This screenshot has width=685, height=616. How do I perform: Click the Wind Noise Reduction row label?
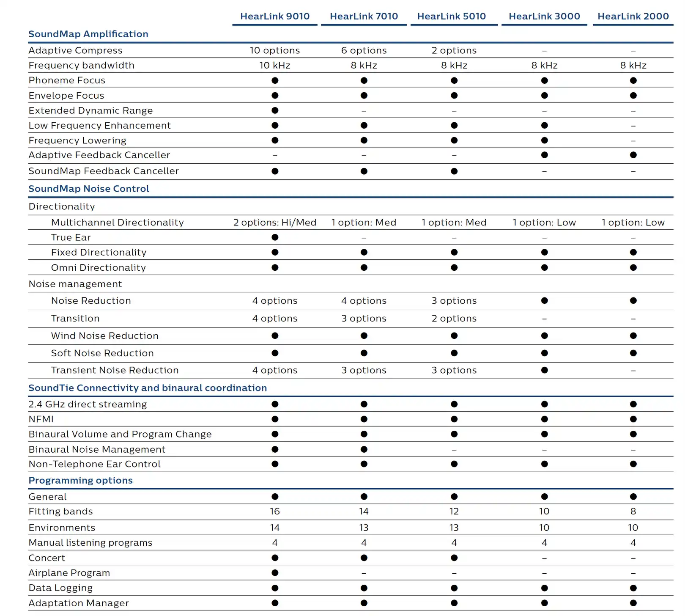point(104,336)
